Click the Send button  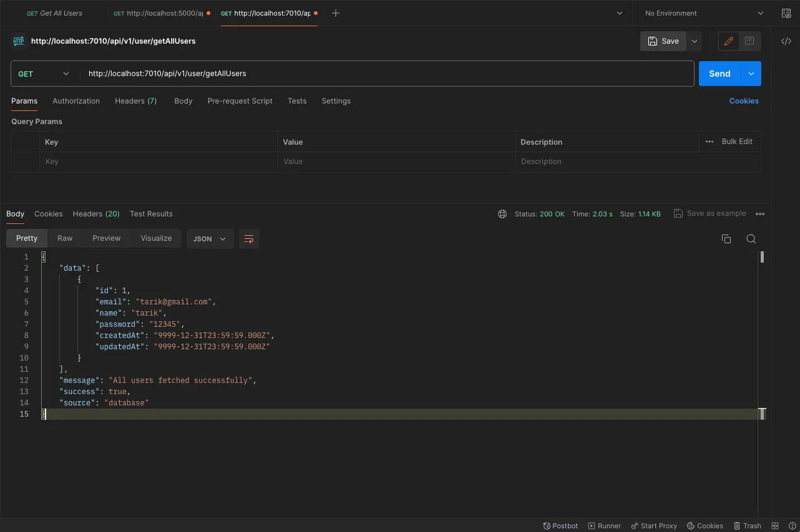tap(720, 74)
